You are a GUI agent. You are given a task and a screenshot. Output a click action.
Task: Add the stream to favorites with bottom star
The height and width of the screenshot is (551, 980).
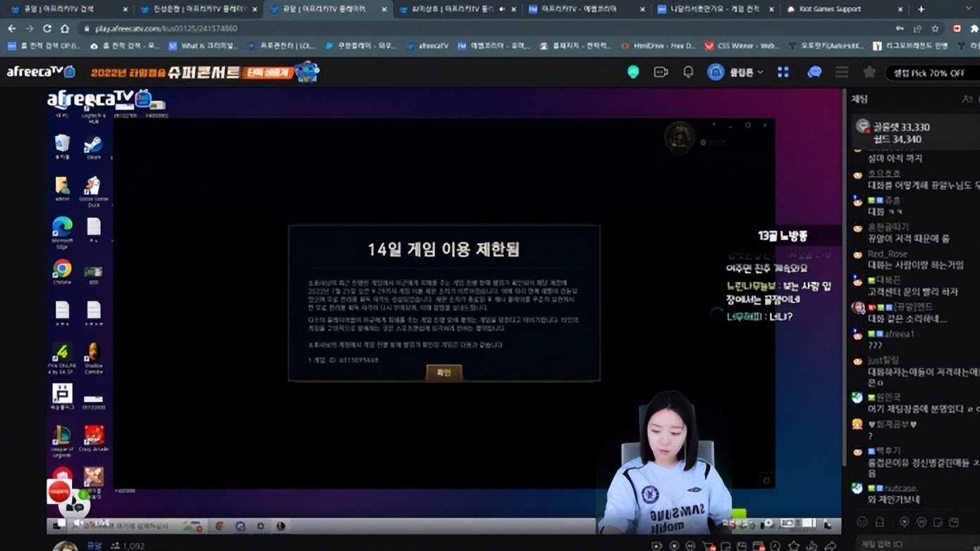(x=794, y=546)
